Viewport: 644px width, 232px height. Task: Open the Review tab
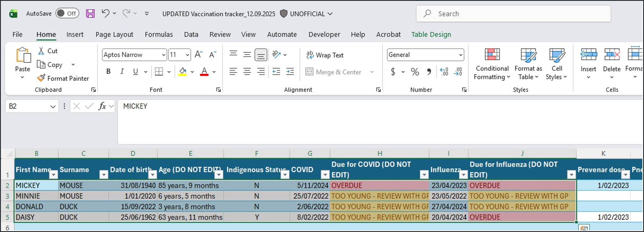tap(220, 34)
